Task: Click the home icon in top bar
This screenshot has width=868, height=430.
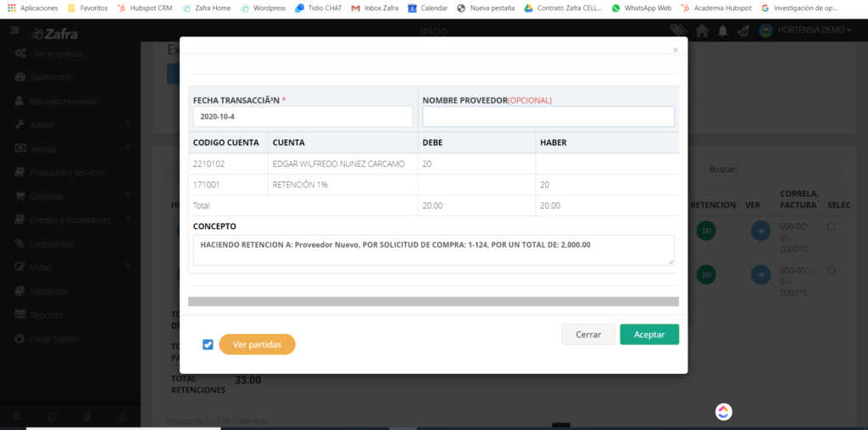Action: point(702,31)
